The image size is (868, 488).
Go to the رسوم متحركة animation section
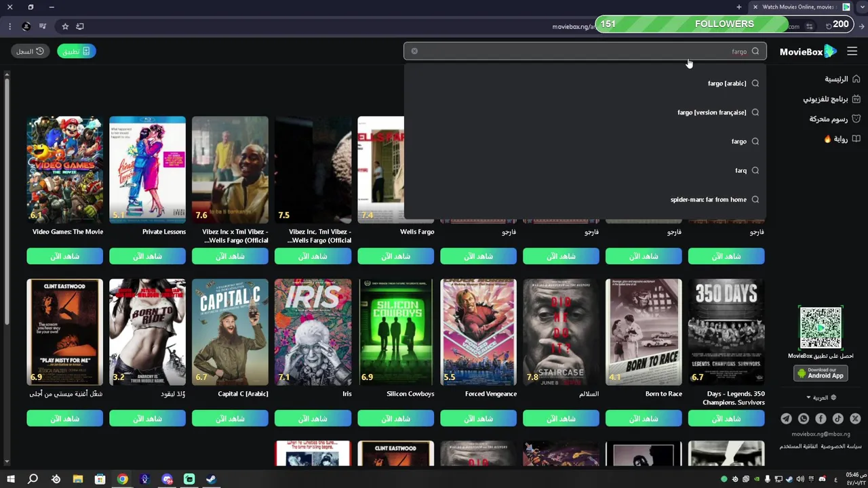(834, 119)
